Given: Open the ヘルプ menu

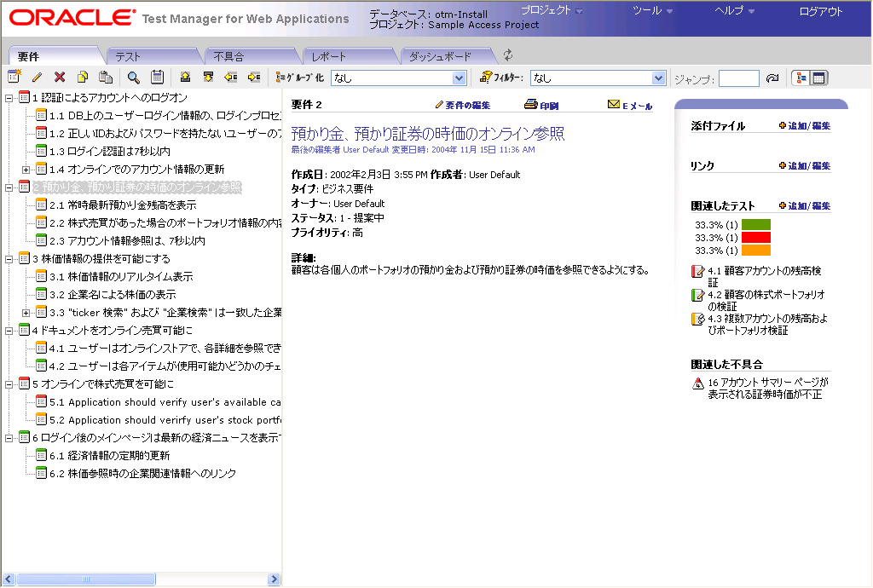Looking at the screenshot, I should tap(735, 10).
